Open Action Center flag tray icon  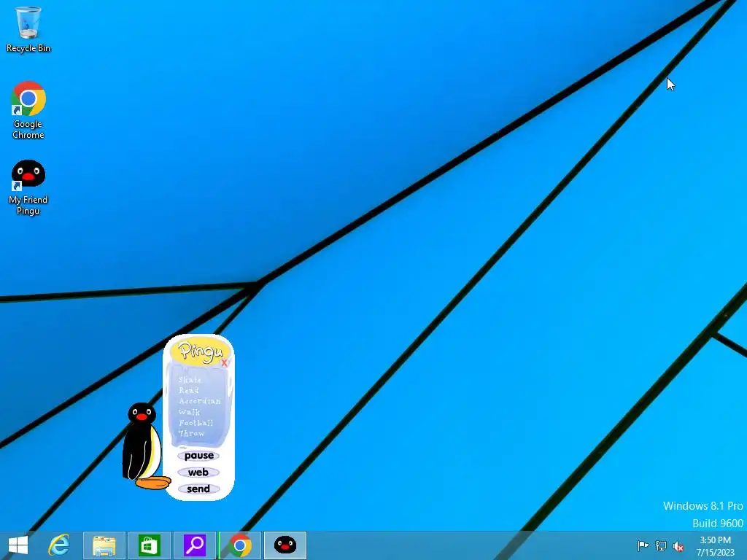coord(643,545)
